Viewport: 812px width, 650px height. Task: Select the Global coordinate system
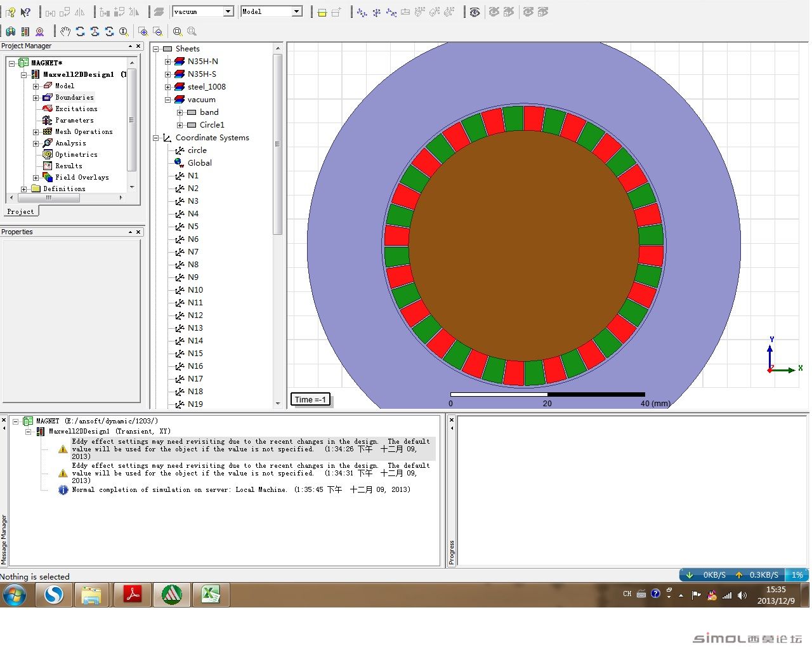pyautogui.click(x=200, y=162)
